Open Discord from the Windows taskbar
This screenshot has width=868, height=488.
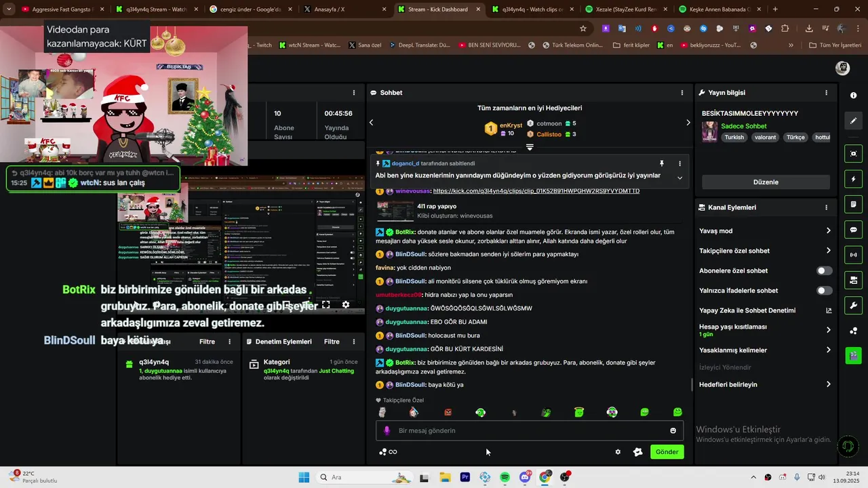(x=525, y=477)
